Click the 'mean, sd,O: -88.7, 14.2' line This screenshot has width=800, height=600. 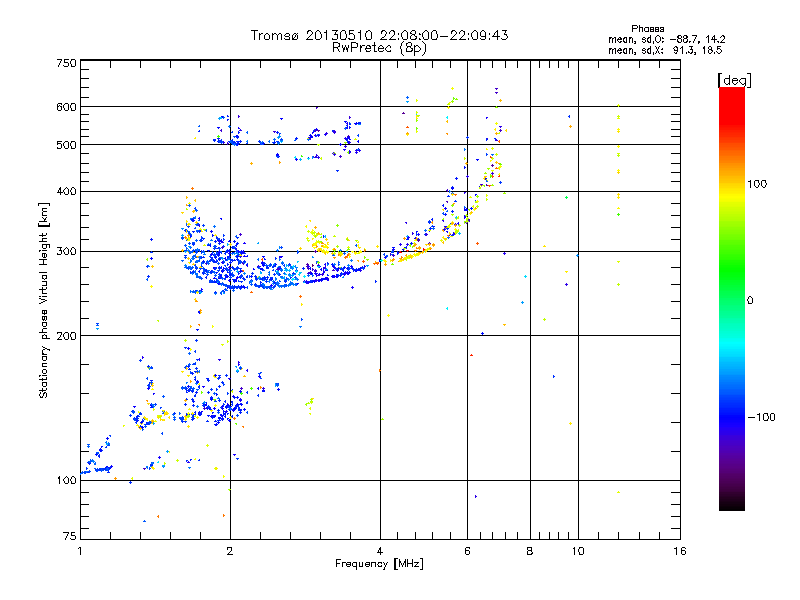coord(666,39)
